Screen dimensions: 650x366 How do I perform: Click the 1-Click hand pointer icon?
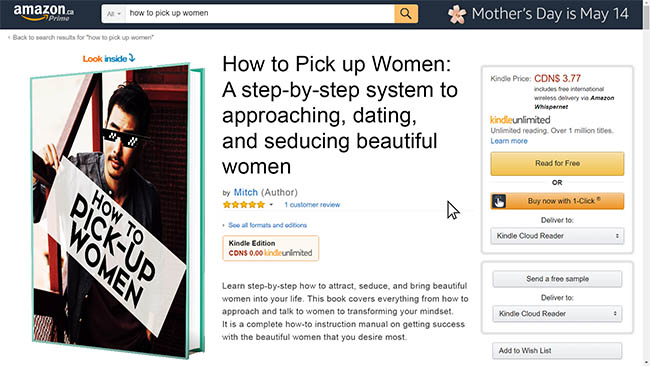[x=499, y=201]
